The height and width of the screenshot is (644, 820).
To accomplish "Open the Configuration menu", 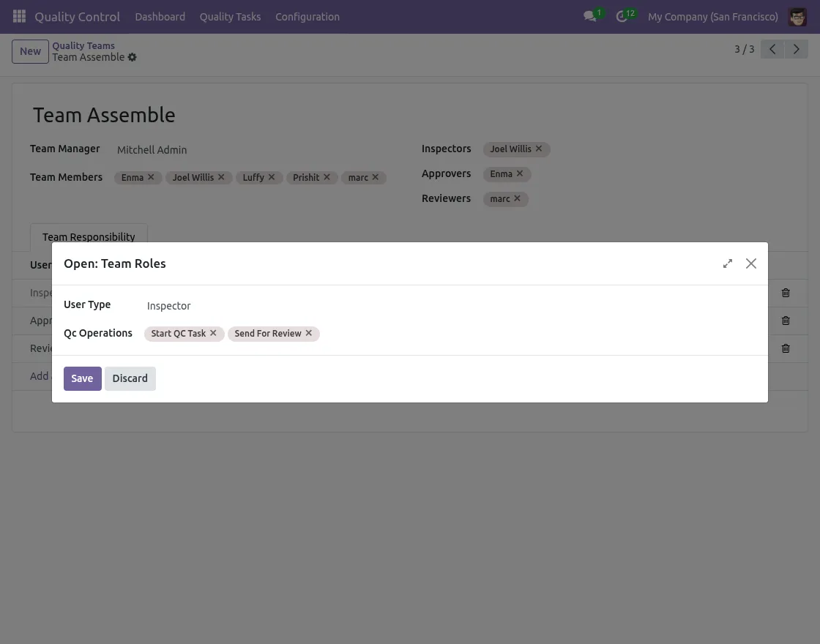I will (307, 17).
